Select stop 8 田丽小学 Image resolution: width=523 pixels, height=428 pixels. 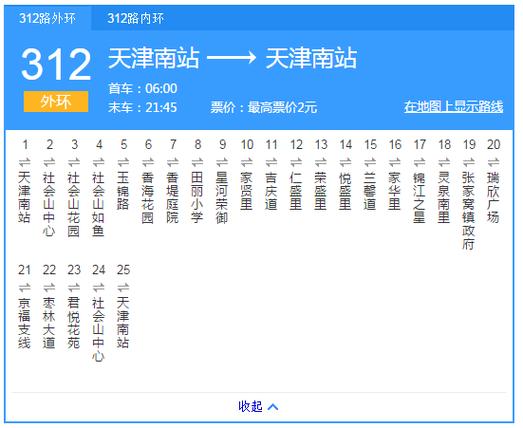coord(197,197)
